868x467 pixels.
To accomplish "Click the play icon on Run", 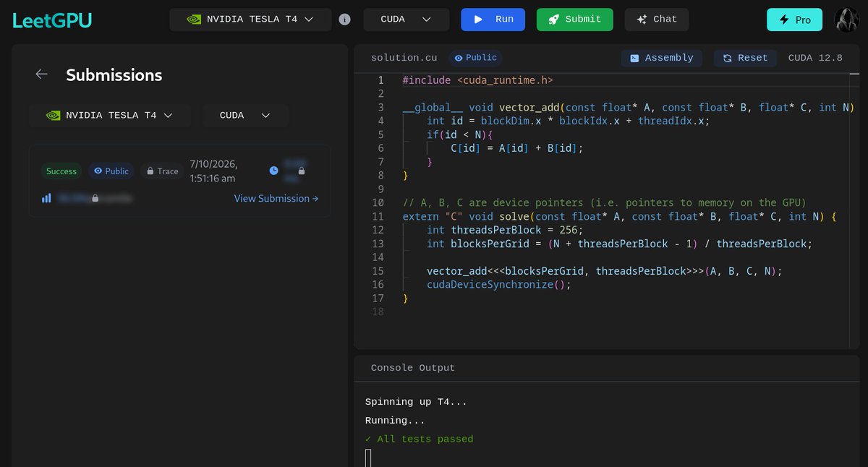I will (478, 20).
